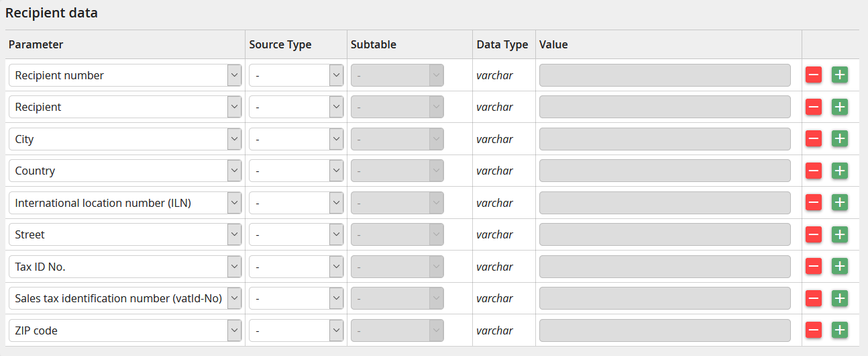Expand International location number (ILN) parameter dropdown
The height and width of the screenshot is (356, 868).
tap(125, 203)
